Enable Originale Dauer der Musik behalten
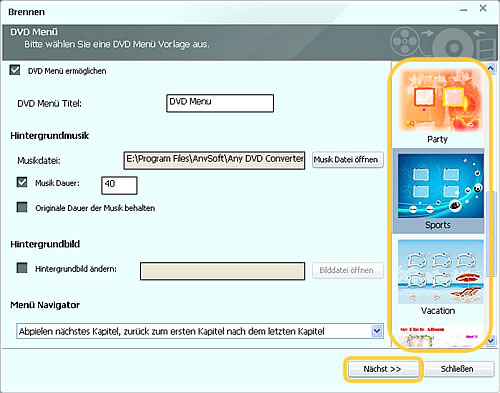 [22, 207]
